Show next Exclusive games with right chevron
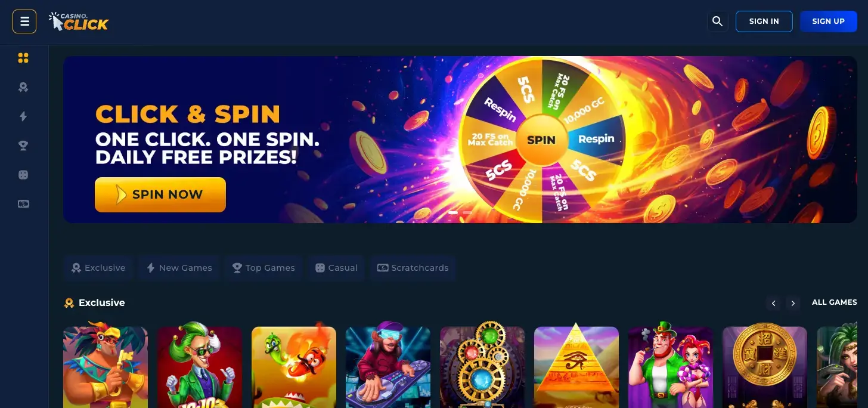Viewport: 868px width, 408px height. (793, 303)
